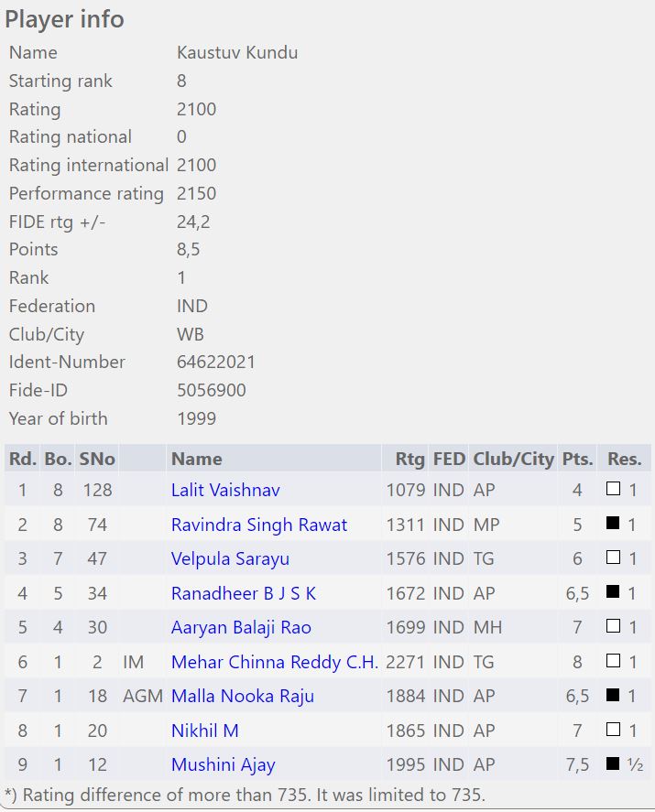Click white piece icon in round 3
The image size is (655, 812).
pyautogui.click(x=614, y=558)
